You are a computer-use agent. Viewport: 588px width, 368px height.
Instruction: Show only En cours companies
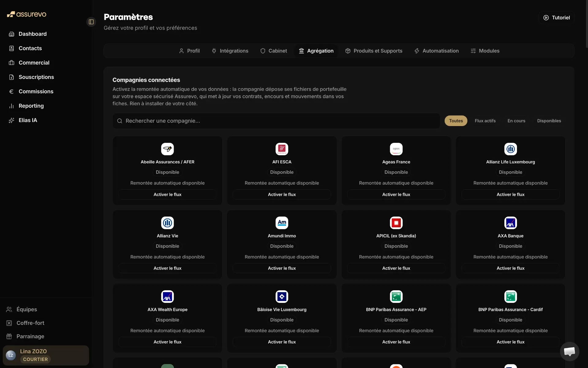[516, 121]
